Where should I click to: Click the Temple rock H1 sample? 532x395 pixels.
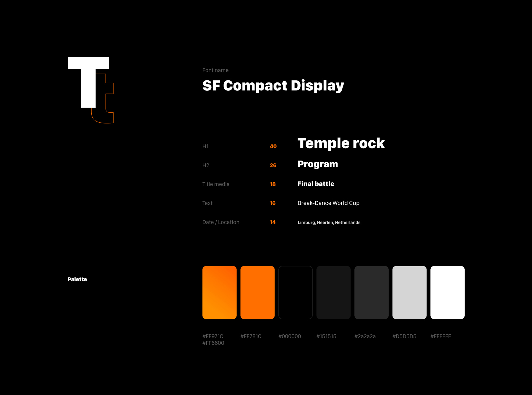(341, 143)
